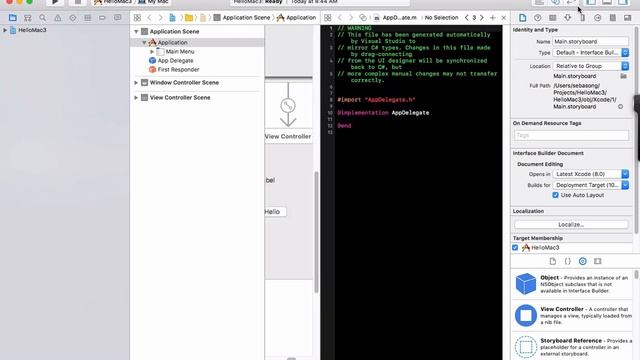
Task: Open the 'Builds for' deployment target dropdown
Action: tap(591, 185)
